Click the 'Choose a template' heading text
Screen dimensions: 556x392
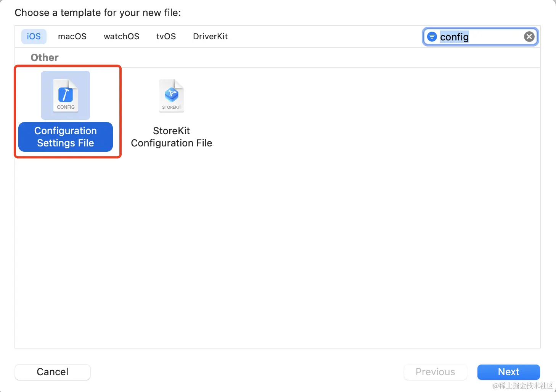pyautogui.click(x=98, y=13)
